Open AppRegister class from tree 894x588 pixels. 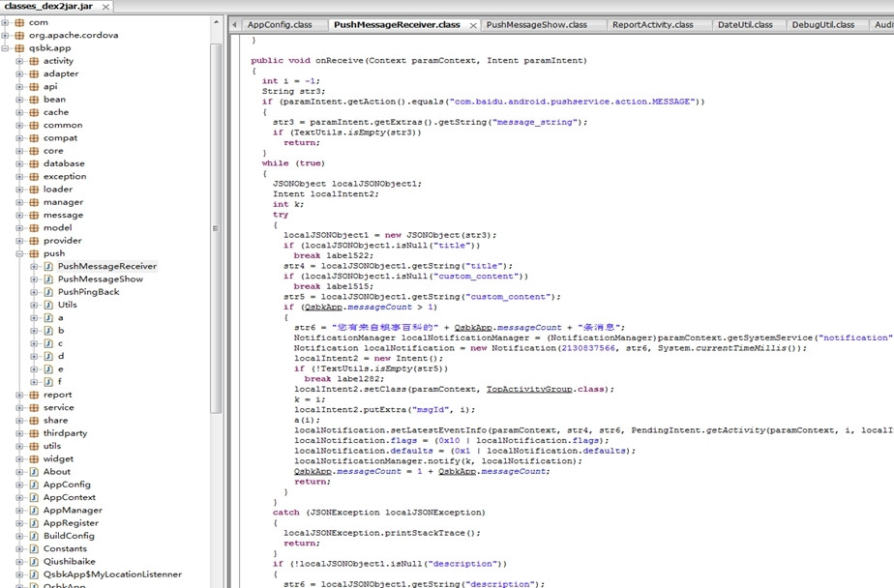tap(71, 523)
